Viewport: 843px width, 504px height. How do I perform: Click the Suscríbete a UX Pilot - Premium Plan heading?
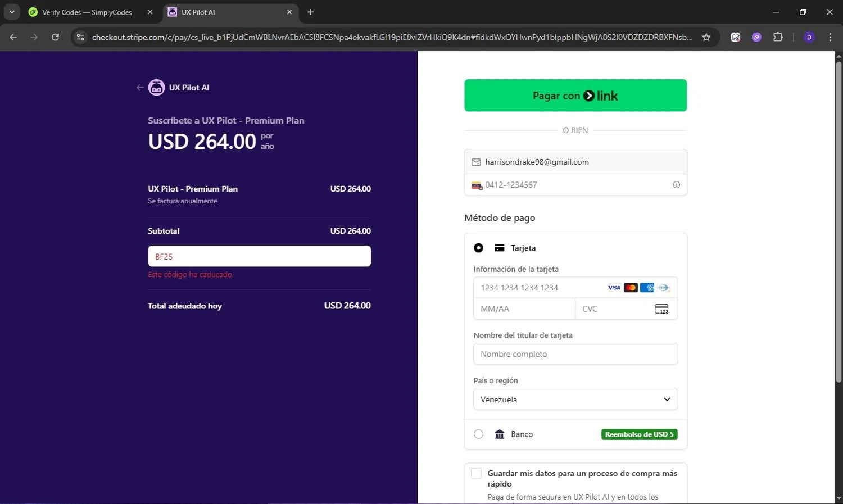pos(226,121)
